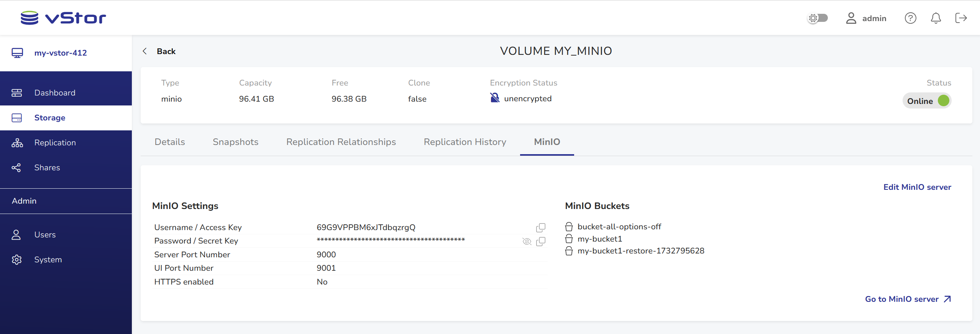
Task: Click Edit MinIO server
Action: (917, 187)
